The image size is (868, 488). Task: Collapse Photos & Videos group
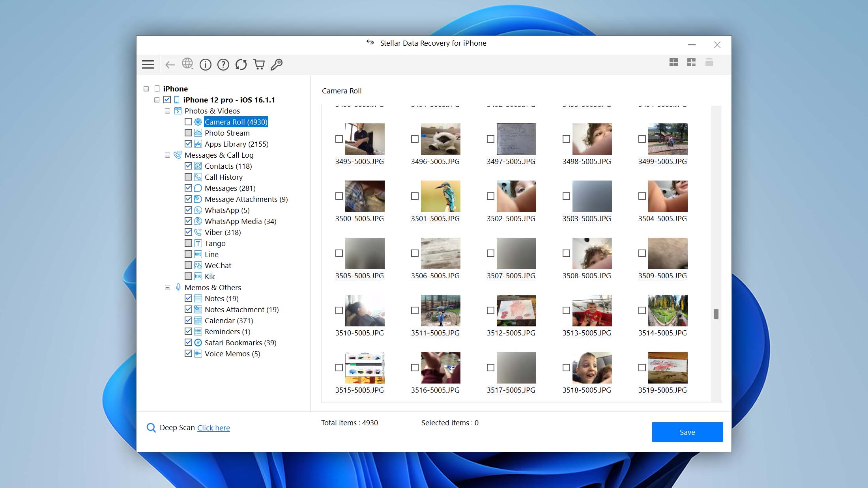point(167,111)
